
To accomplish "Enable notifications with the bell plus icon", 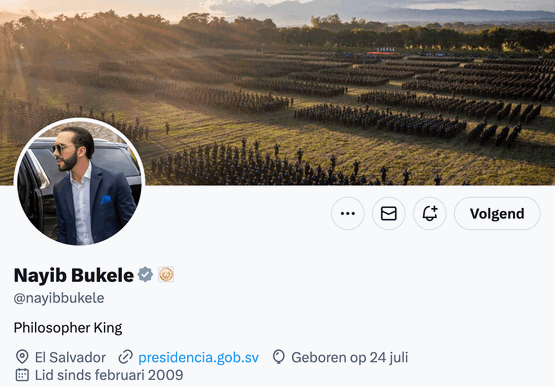I will (430, 213).
